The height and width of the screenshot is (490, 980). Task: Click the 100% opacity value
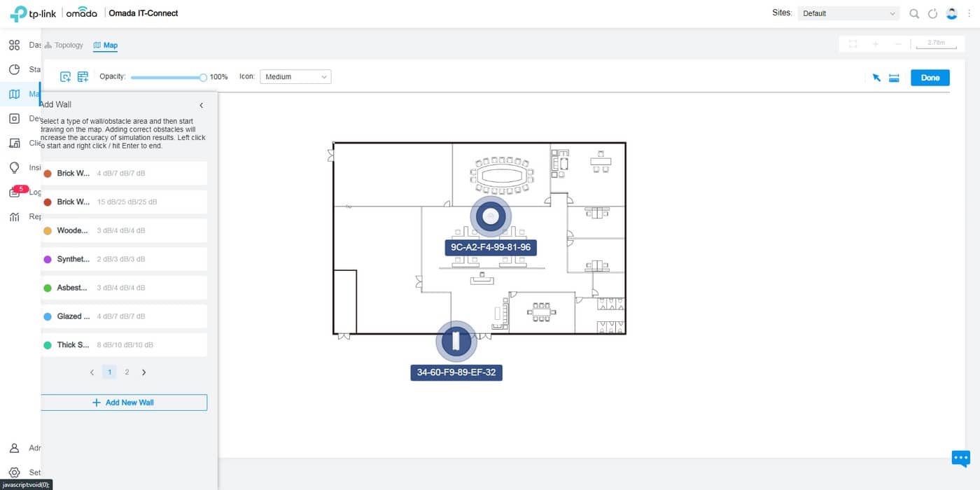click(x=219, y=77)
